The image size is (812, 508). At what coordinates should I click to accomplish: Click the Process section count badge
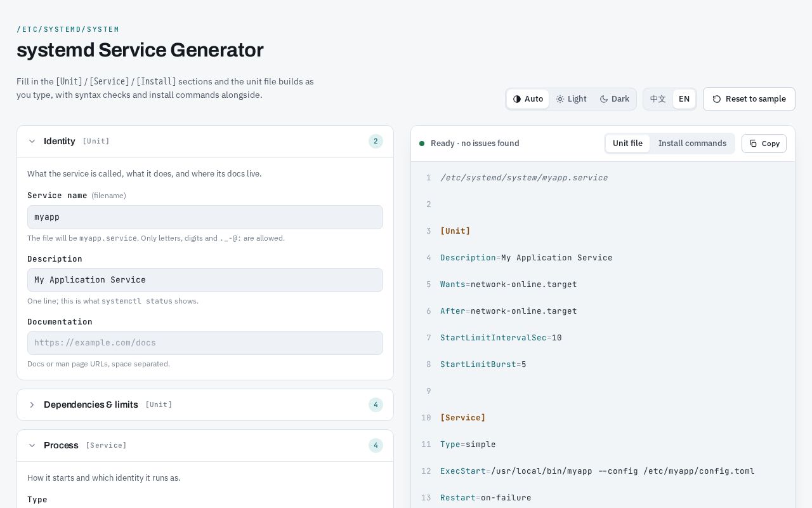coord(376,445)
